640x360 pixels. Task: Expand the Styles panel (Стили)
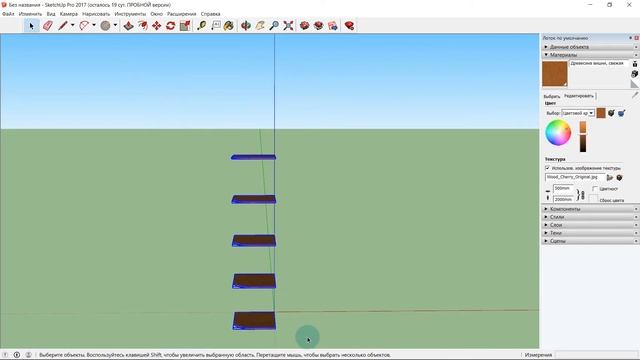pyautogui.click(x=590, y=217)
